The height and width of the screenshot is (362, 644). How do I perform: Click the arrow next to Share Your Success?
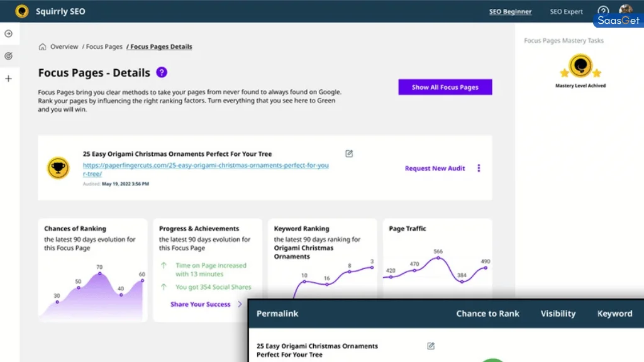tap(240, 304)
